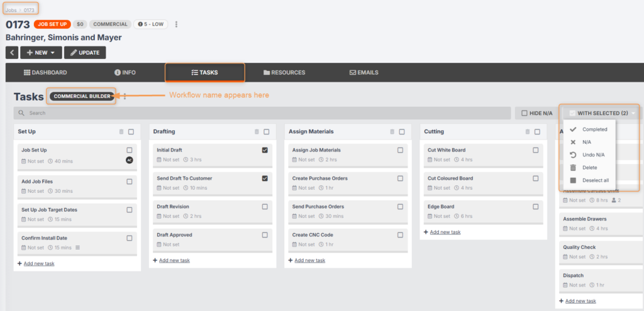The height and width of the screenshot is (311, 644).
Task: Click the Cutting column trash icon
Action: 527,132
